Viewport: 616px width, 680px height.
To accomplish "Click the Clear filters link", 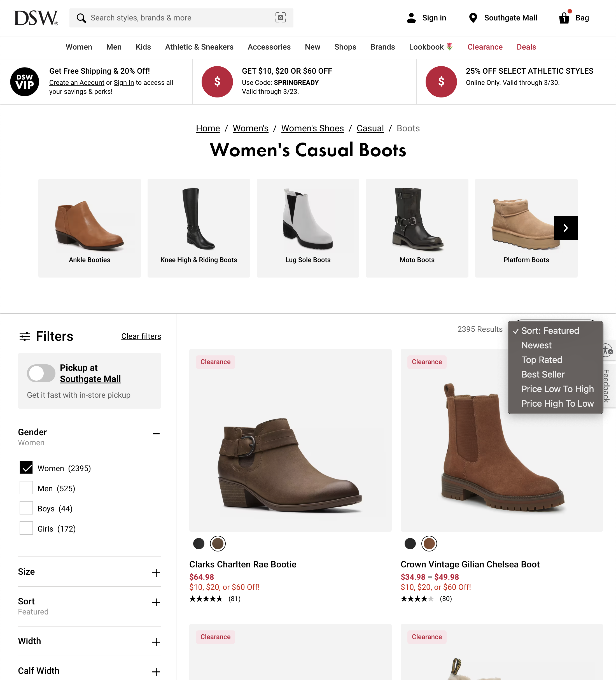I will (x=141, y=336).
